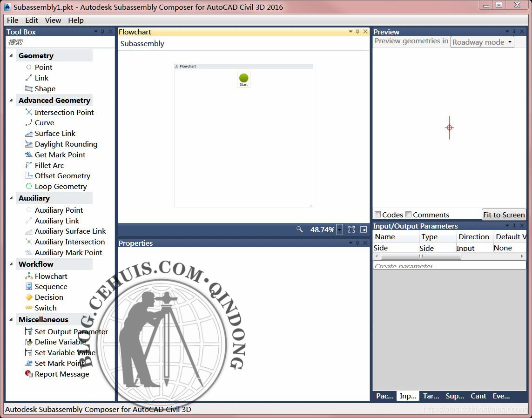The image size is (532, 418).
Task: Pin the Tool Box panel
Action: tap(103, 32)
